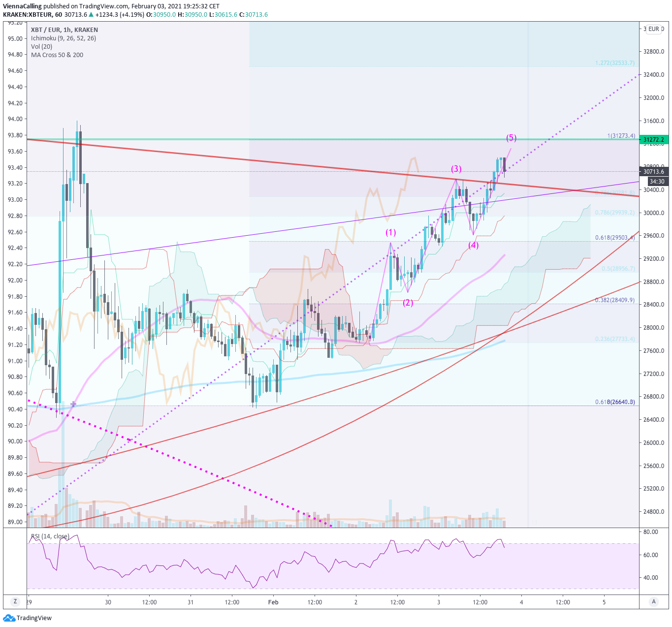This screenshot has width=672, height=627.
Task: Click the O:30950.0 open price value in header
Action: (x=161, y=15)
